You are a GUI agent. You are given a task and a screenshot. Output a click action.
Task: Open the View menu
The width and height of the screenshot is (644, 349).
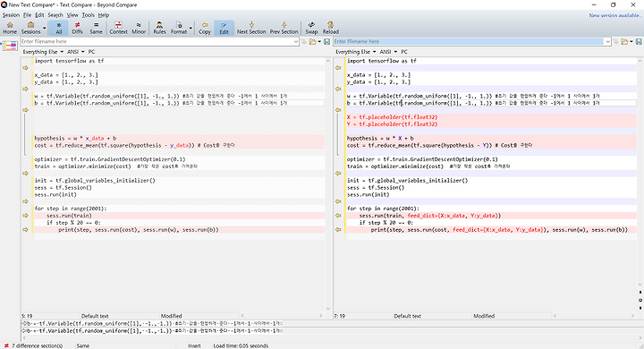click(72, 15)
